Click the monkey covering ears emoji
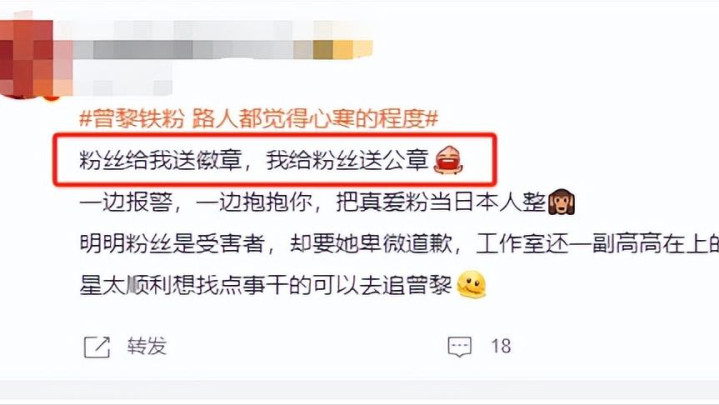Viewport: 719px width, 405px height. [561, 202]
